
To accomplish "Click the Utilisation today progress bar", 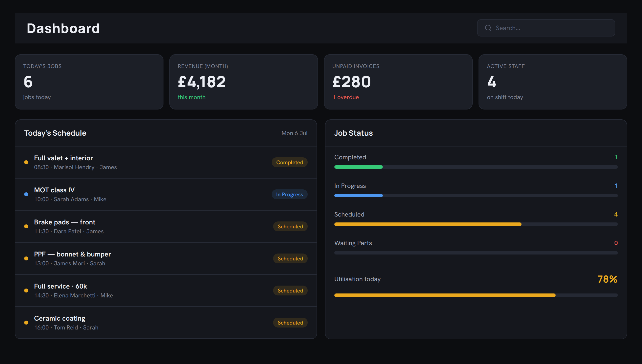I will pyautogui.click(x=476, y=295).
